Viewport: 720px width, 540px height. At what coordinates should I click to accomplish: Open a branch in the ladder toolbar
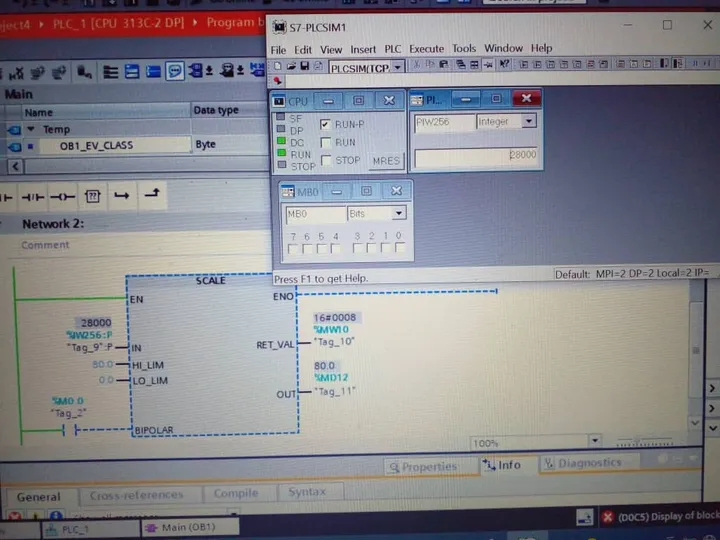coord(122,196)
